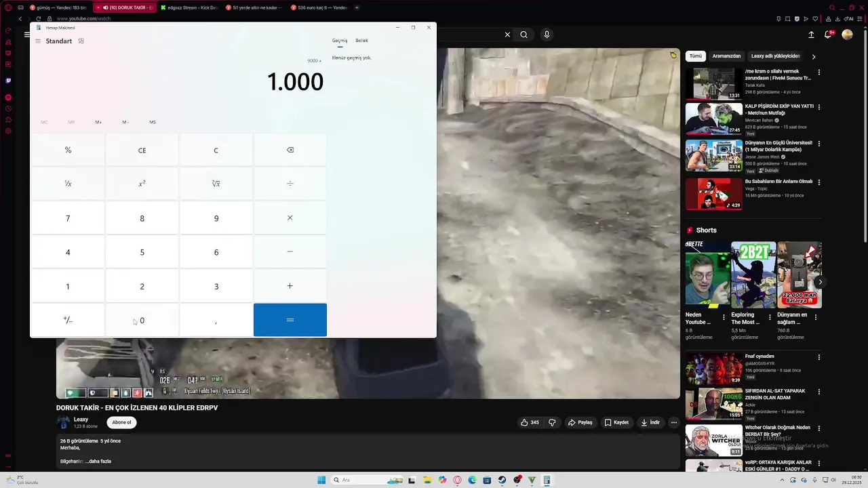The image size is (868, 488).
Task: Expand description with ...daha fazla
Action: [98, 462]
